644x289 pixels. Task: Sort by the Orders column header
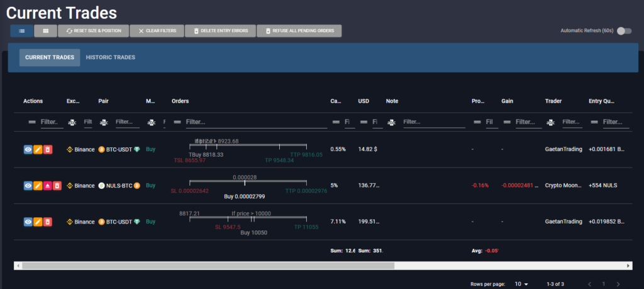[x=180, y=101]
